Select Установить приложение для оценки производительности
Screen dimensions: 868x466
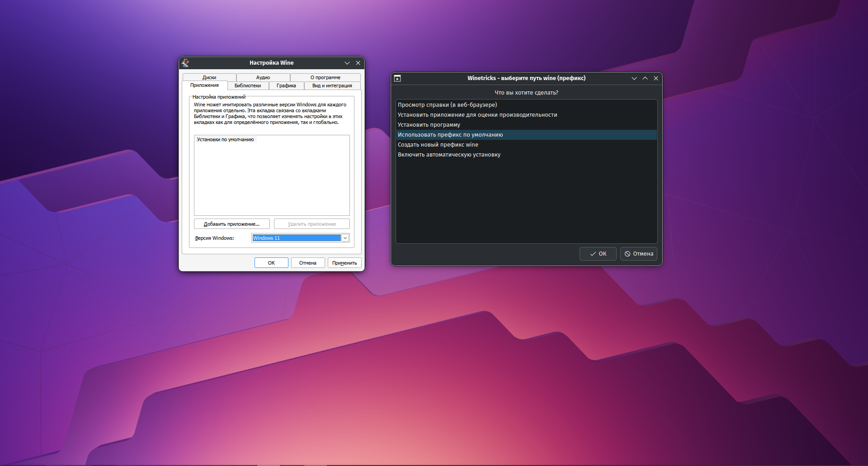coord(527,115)
